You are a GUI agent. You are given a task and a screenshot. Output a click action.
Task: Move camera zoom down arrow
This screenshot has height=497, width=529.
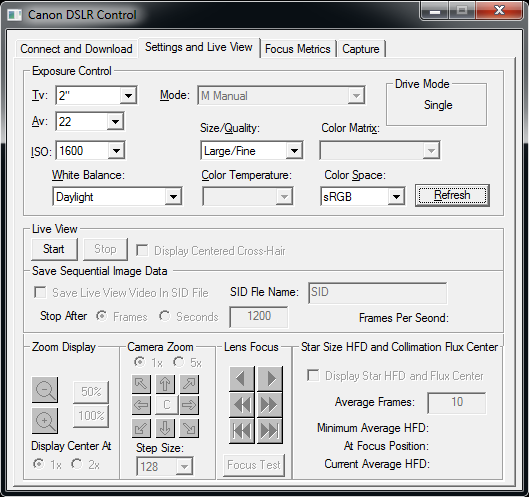point(165,428)
